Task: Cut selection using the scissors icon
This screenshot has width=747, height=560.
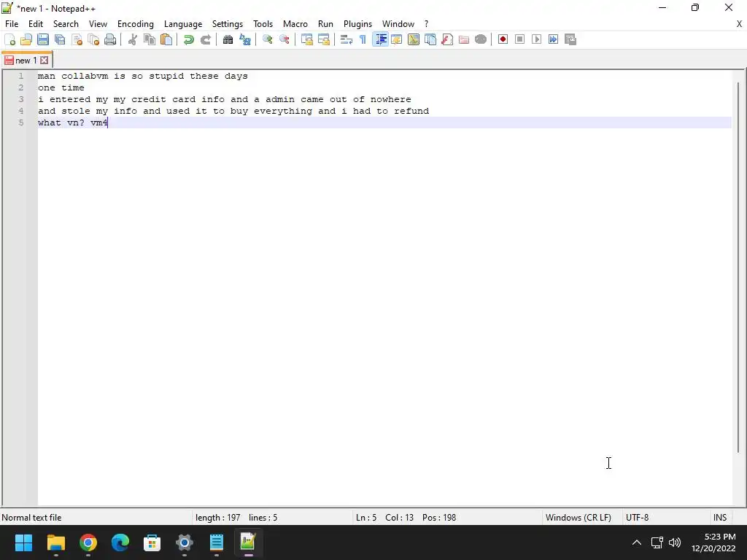Action: [x=133, y=39]
